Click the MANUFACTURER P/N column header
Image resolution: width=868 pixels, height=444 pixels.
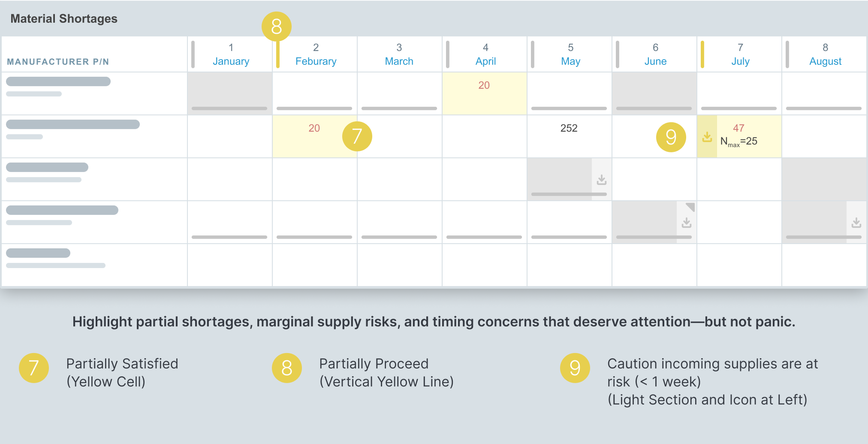coord(58,62)
